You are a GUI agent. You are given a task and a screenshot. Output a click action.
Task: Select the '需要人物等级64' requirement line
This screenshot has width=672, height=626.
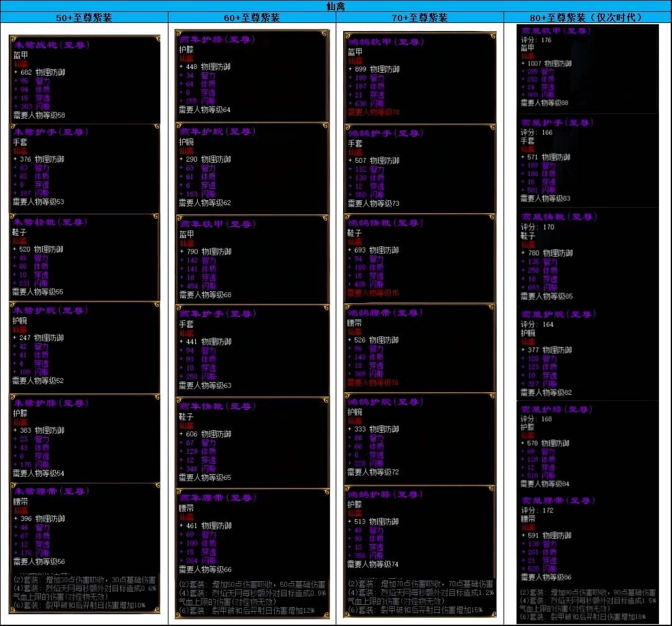point(205,109)
